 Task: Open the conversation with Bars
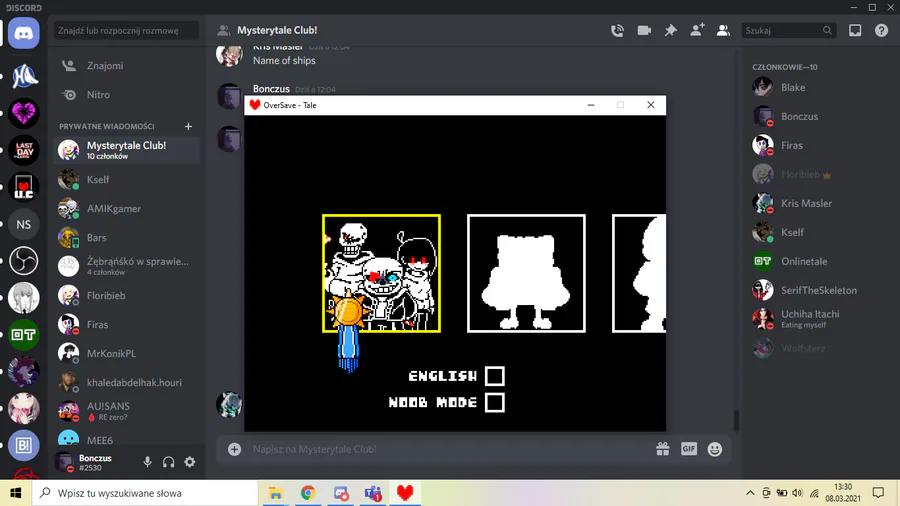126,238
